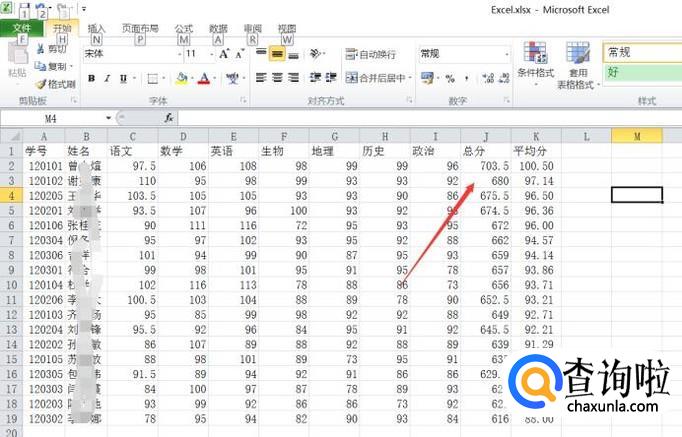Select row 10 header
Screen dimensions: 682x437
click(x=12, y=285)
